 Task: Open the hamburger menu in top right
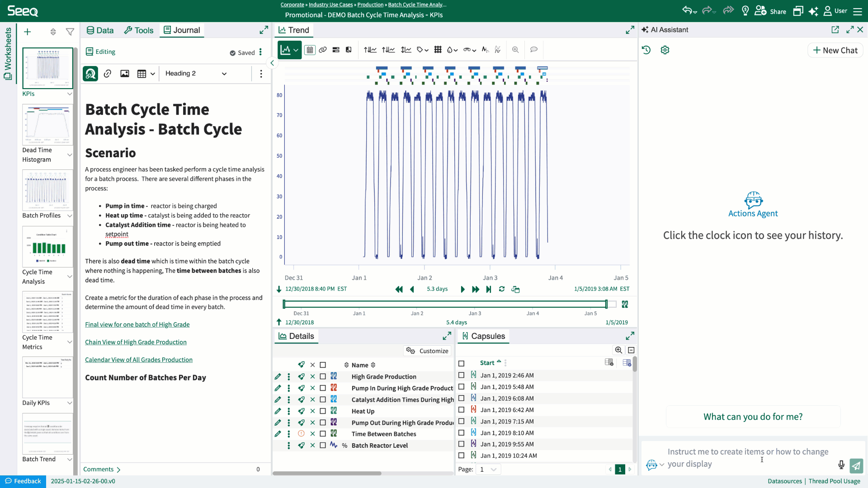tap(858, 11)
